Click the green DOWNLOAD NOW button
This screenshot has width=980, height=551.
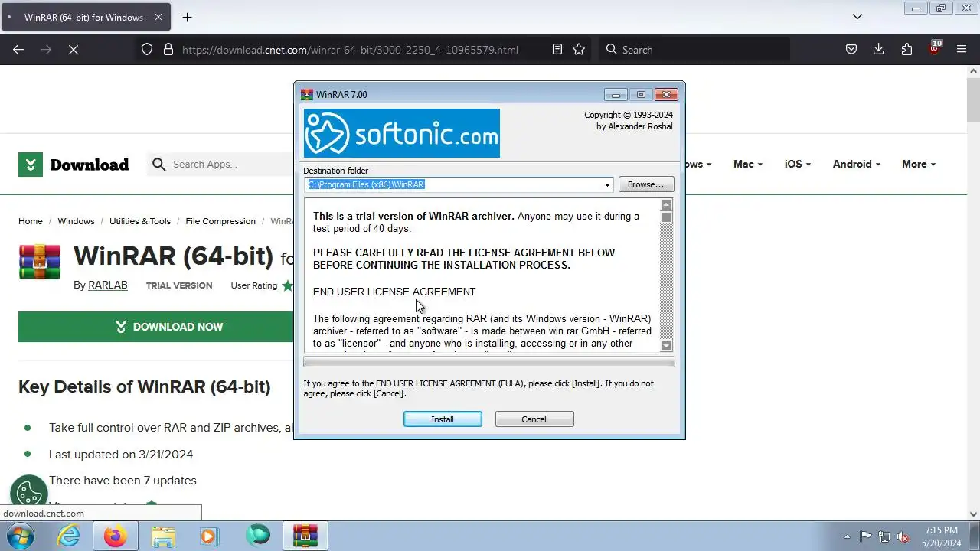156,327
